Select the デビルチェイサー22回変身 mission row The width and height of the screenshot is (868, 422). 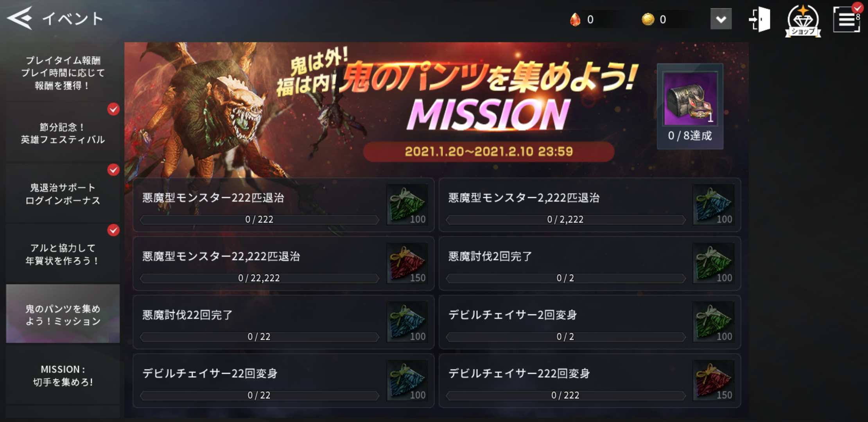[283, 381]
